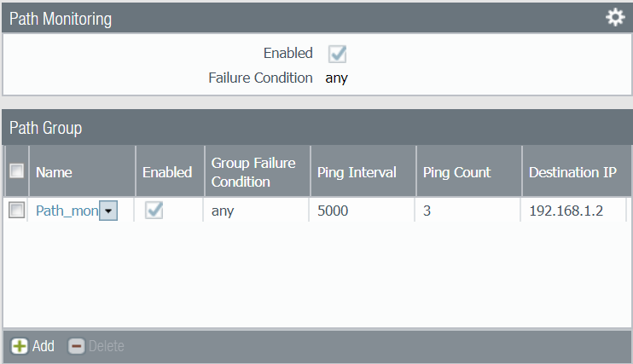633x364 pixels.
Task: Click the 5000 ping interval cell
Action: 333,211
